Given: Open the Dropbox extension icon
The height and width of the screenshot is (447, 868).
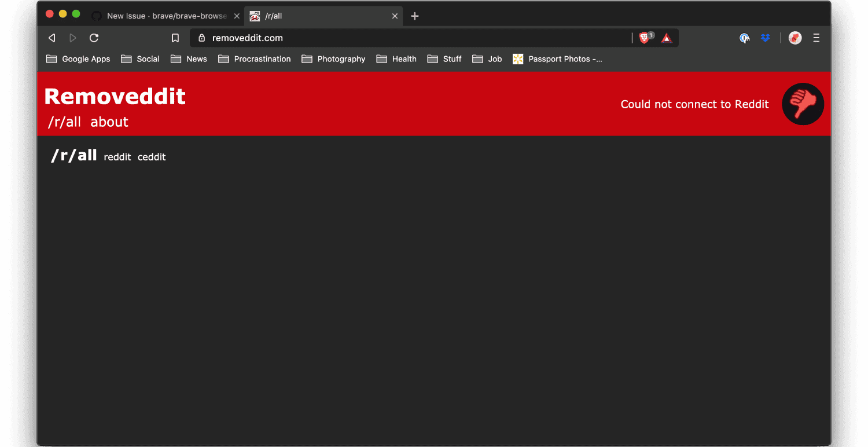Looking at the screenshot, I should click(766, 38).
